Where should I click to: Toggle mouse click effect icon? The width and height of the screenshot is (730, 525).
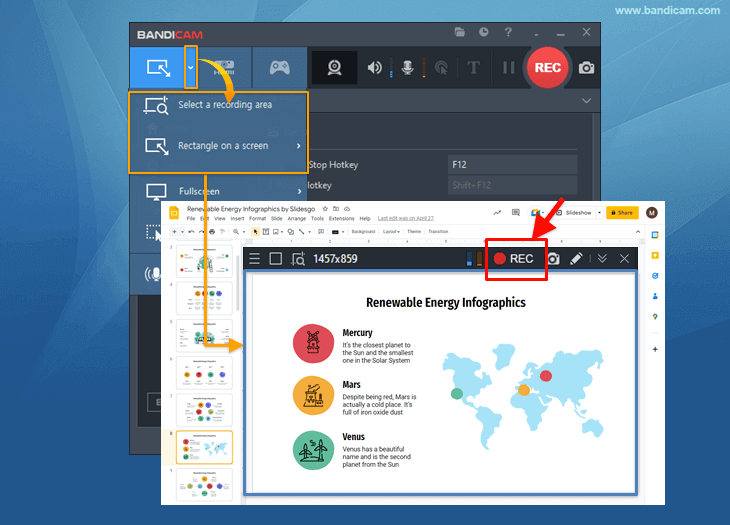pyautogui.click(x=441, y=68)
